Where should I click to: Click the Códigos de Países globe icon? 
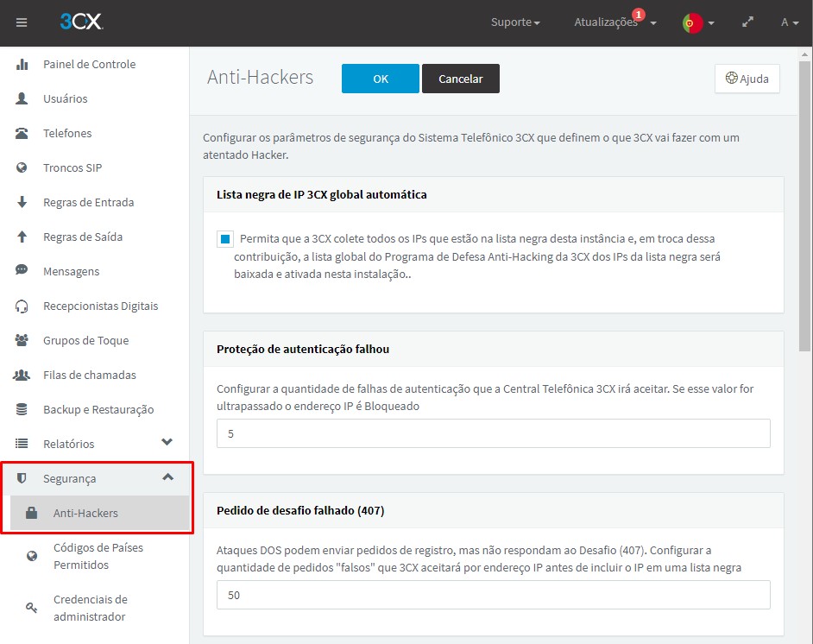point(32,556)
